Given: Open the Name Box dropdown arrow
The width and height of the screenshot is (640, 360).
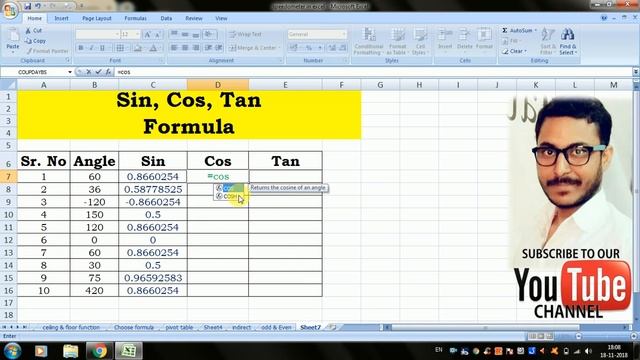Looking at the screenshot, I should (70, 72).
